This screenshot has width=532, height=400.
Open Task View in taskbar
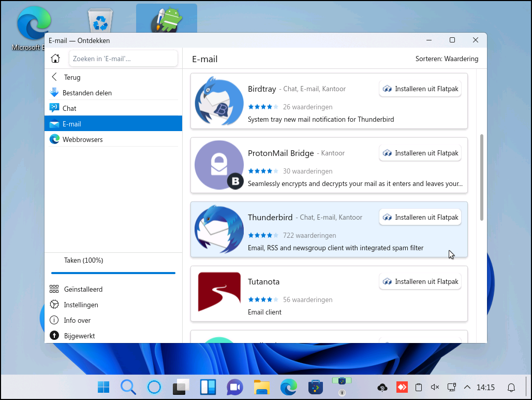click(181, 387)
